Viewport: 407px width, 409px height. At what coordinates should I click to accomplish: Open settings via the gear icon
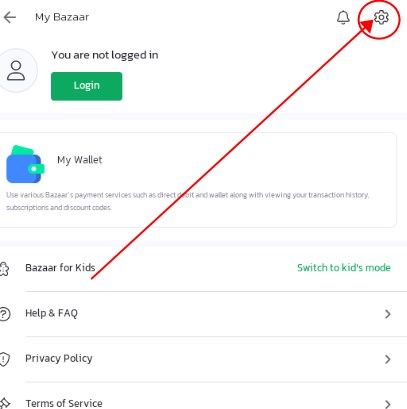coord(381,17)
